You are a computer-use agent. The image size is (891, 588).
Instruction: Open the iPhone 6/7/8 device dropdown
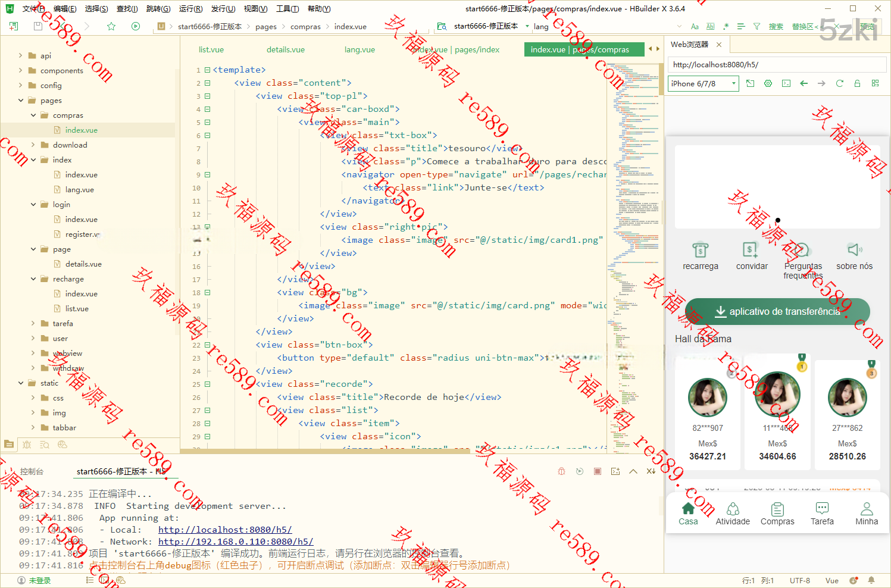(703, 84)
